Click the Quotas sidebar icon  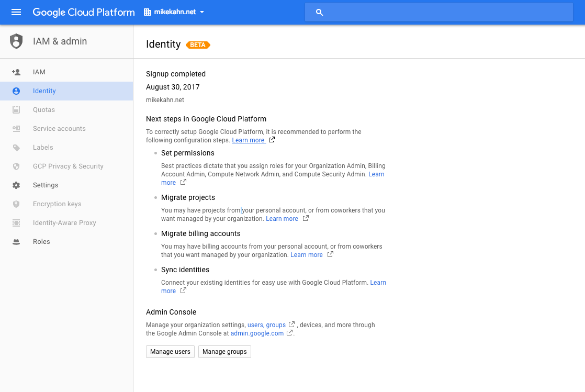pyautogui.click(x=16, y=110)
